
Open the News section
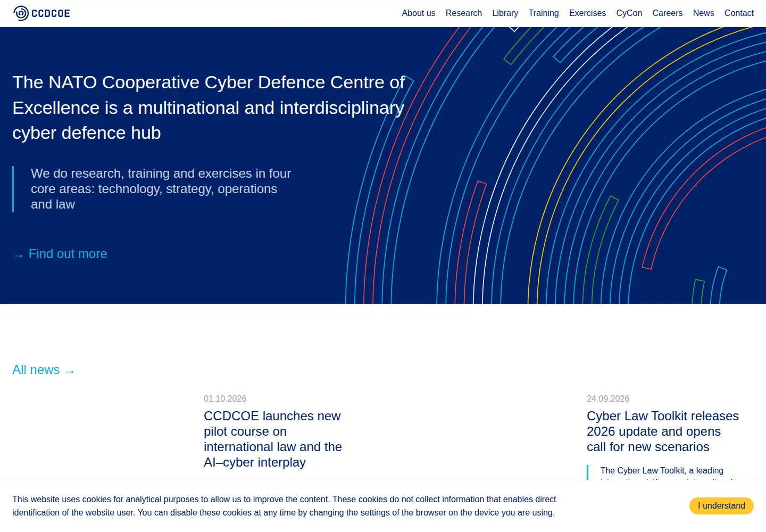pos(703,13)
